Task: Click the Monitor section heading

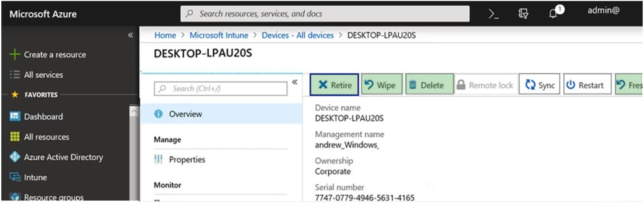Action: pyautogui.click(x=167, y=185)
